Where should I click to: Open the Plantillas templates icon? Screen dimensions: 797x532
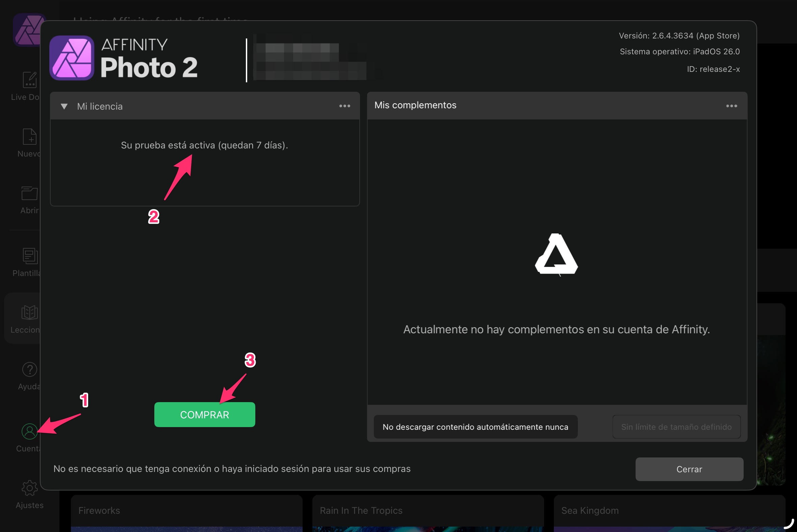point(29,256)
